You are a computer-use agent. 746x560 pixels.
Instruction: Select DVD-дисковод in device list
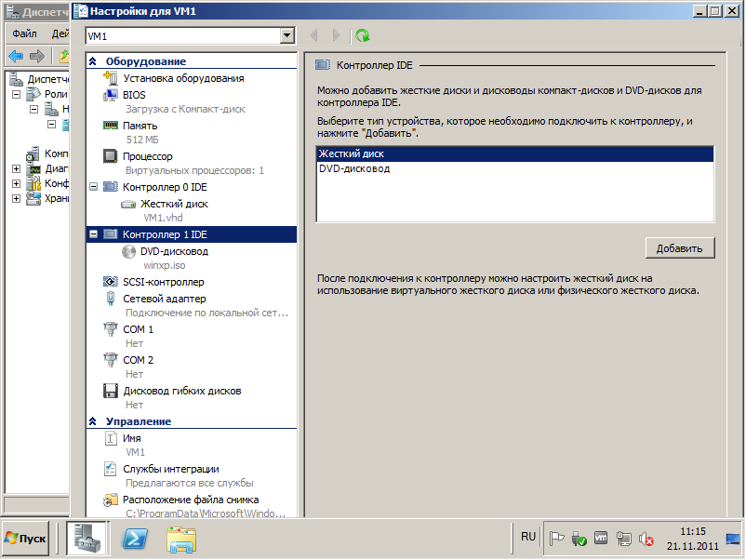coord(514,168)
